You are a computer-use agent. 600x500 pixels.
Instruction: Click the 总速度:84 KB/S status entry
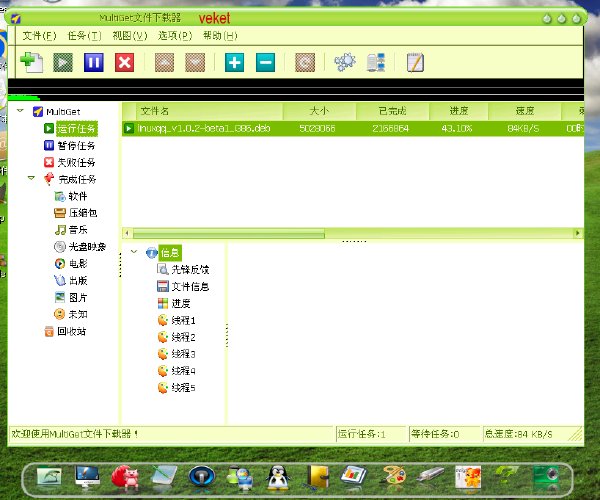519,434
